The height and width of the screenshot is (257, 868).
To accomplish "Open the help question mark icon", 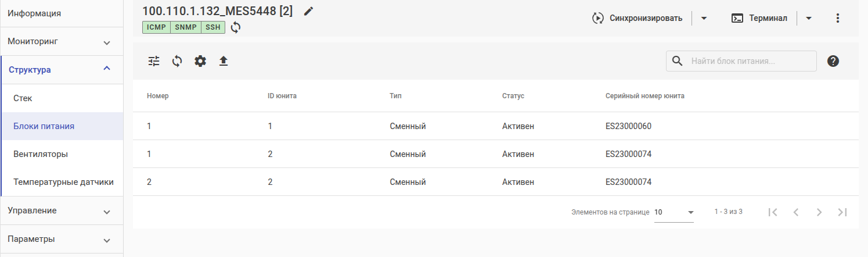I will 833,61.
